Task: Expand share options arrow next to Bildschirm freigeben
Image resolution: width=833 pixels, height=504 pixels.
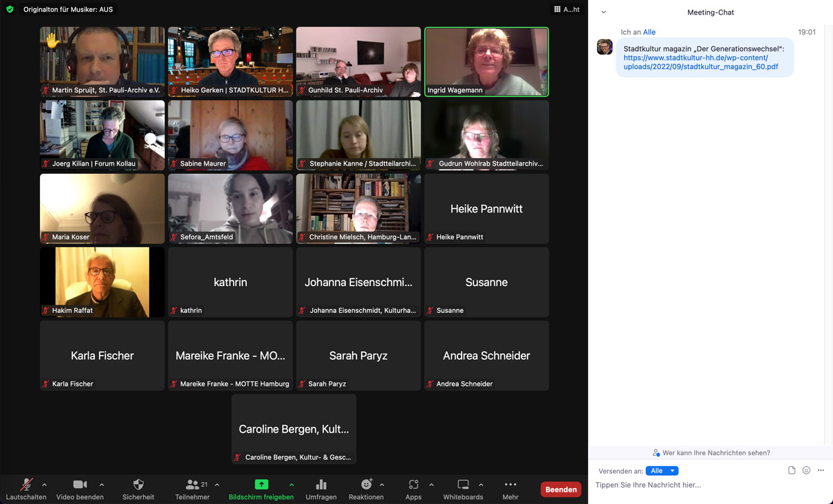Action: [x=292, y=485]
